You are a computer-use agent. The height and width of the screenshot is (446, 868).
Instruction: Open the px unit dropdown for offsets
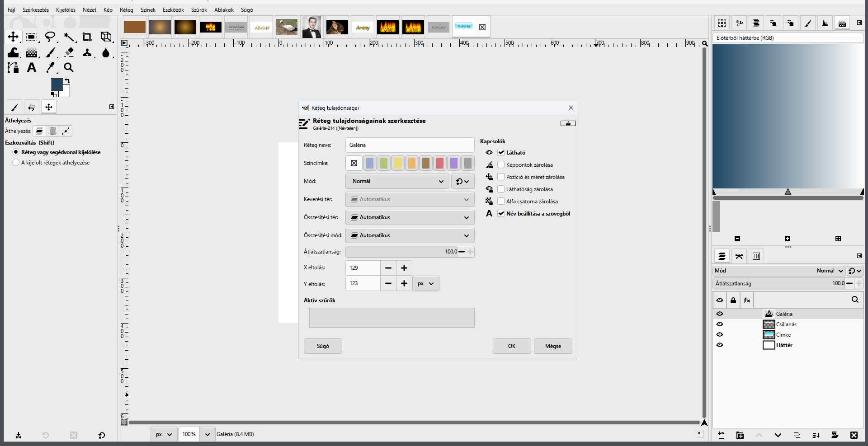tap(425, 284)
